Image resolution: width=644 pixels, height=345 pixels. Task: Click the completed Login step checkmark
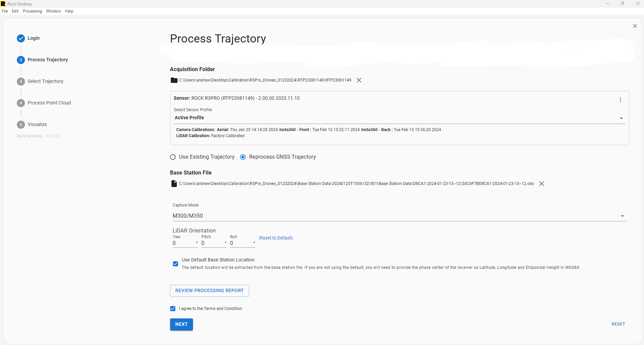21,38
